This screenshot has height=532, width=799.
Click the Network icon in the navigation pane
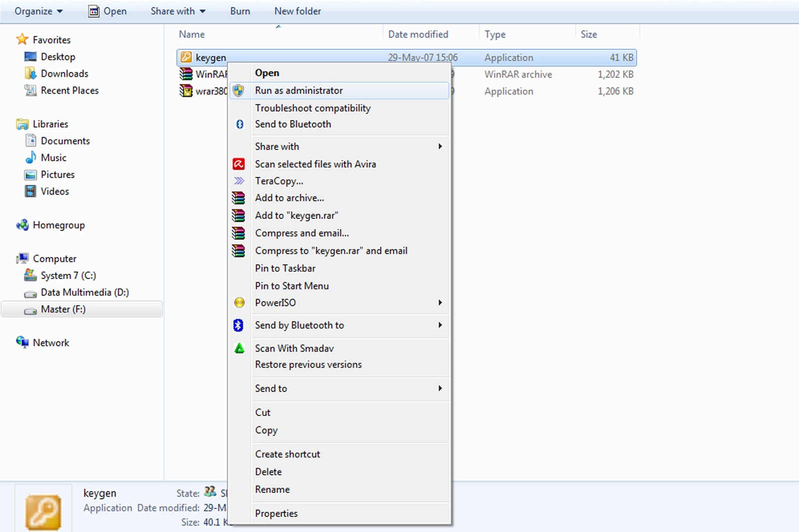point(22,342)
